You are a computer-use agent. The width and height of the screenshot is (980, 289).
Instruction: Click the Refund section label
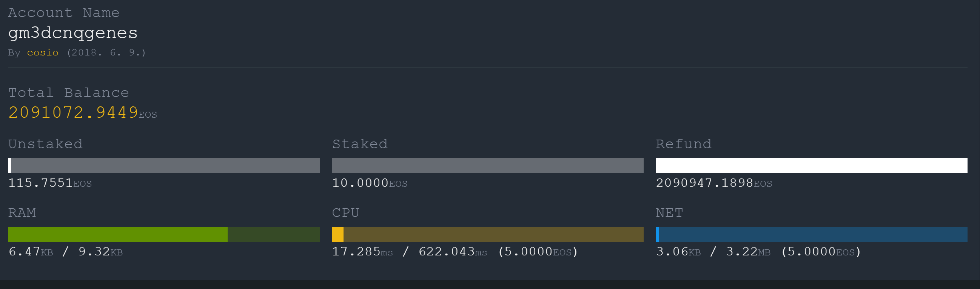[683, 144]
